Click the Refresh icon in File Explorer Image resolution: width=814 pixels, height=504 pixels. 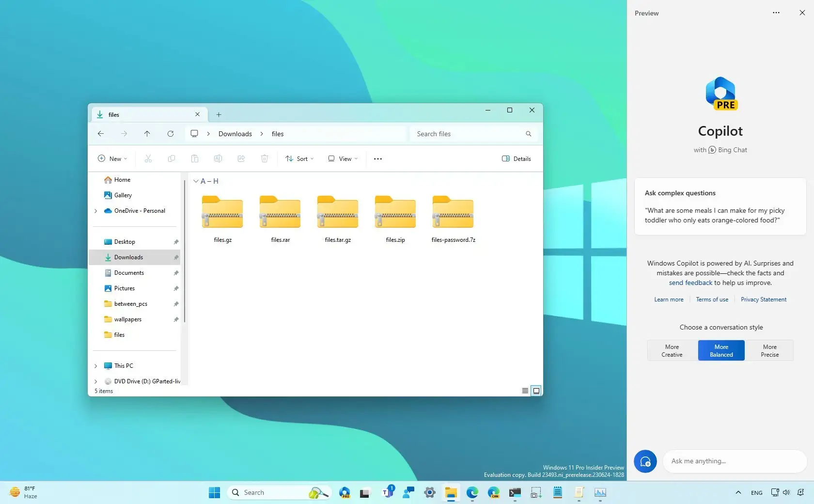pos(171,134)
